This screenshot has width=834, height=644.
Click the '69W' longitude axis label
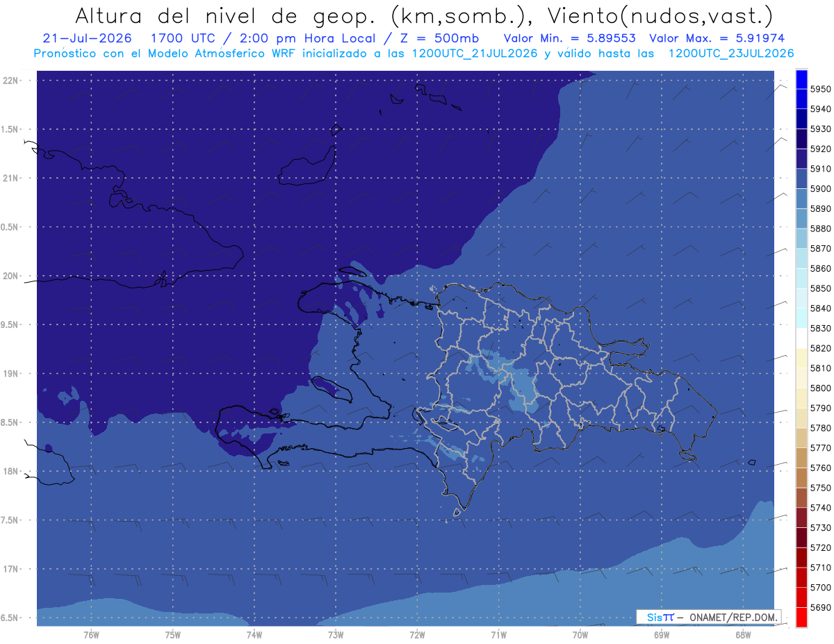pos(662,634)
